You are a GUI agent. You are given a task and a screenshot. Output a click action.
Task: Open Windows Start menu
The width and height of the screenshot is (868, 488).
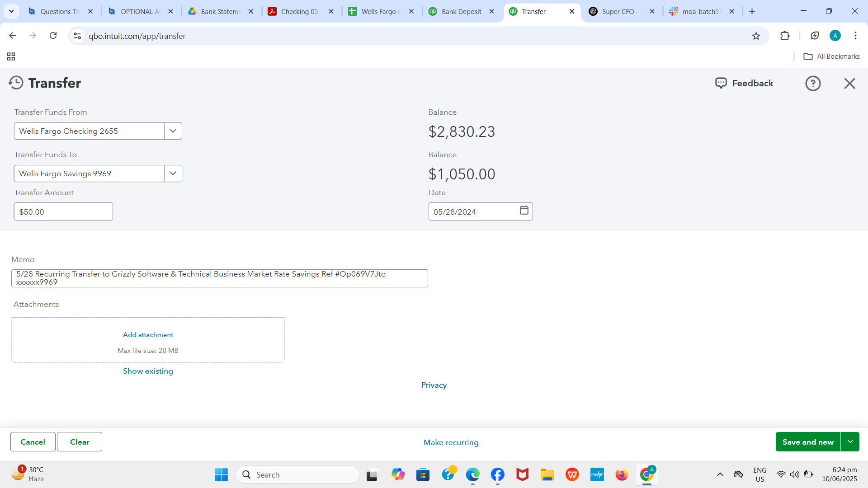coord(221,474)
